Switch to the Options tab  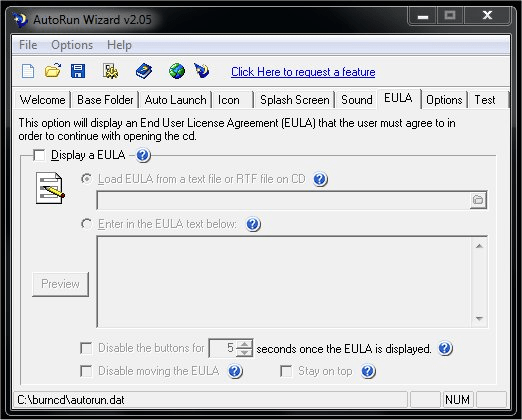click(x=444, y=100)
